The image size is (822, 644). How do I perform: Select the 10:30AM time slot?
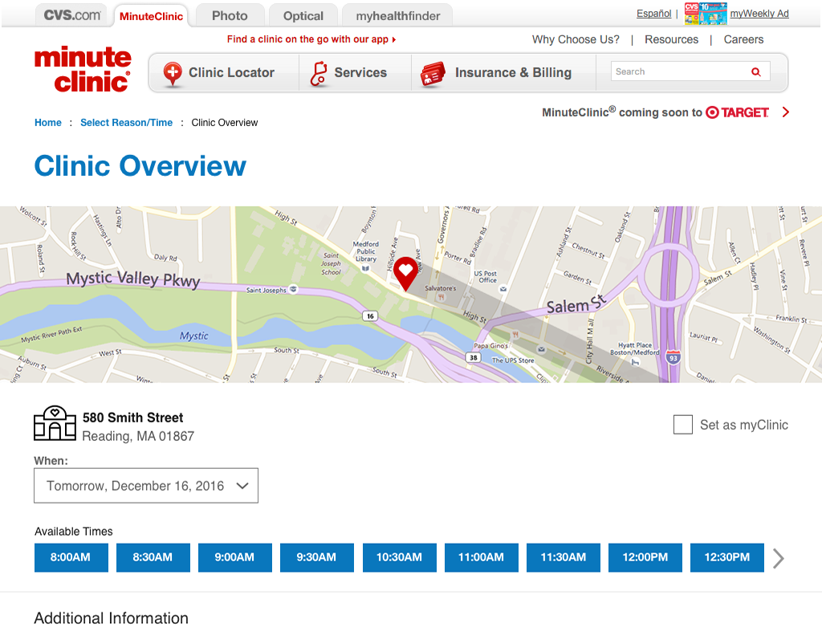[x=399, y=557]
